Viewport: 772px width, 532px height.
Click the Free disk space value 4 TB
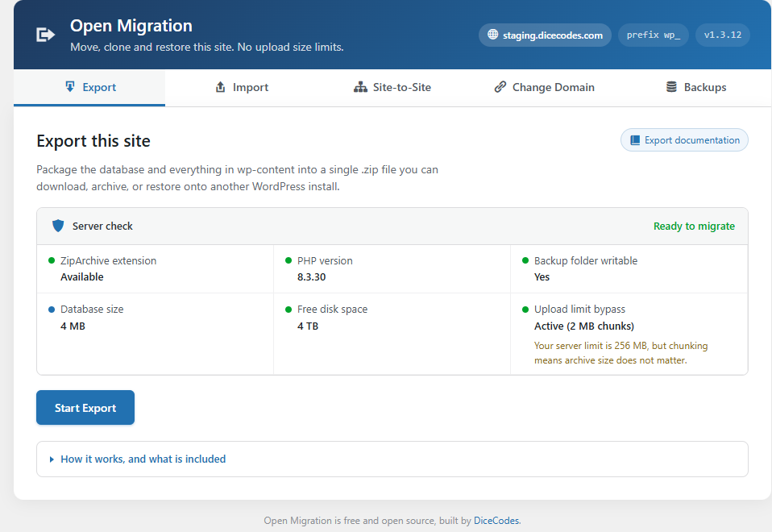pyautogui.click(x=308, y=326)
